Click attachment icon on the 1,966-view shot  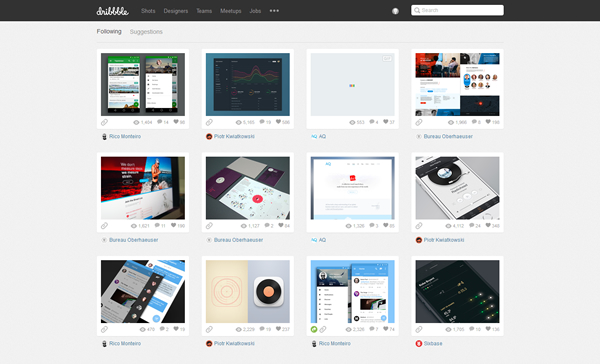point(419,122)
